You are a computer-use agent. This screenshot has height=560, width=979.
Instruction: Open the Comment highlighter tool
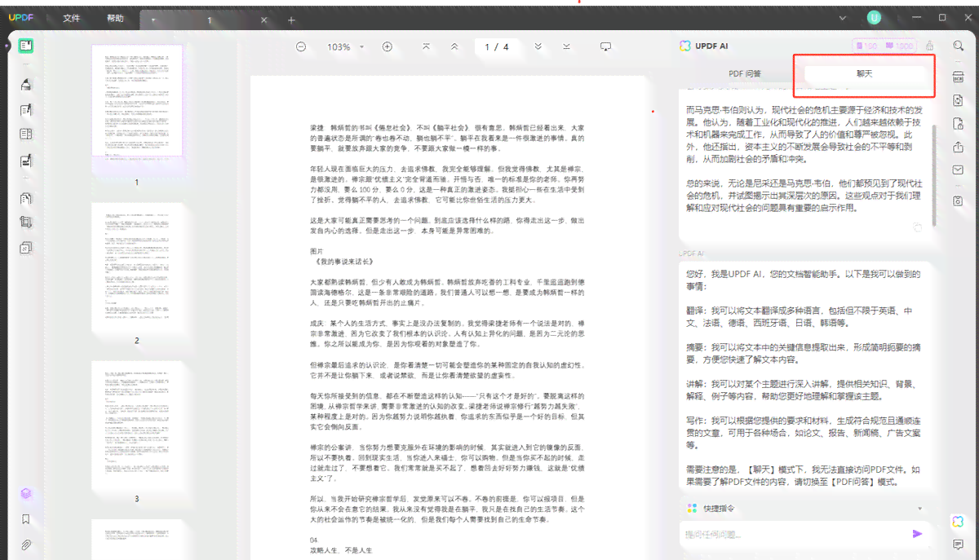coord(26,85)
